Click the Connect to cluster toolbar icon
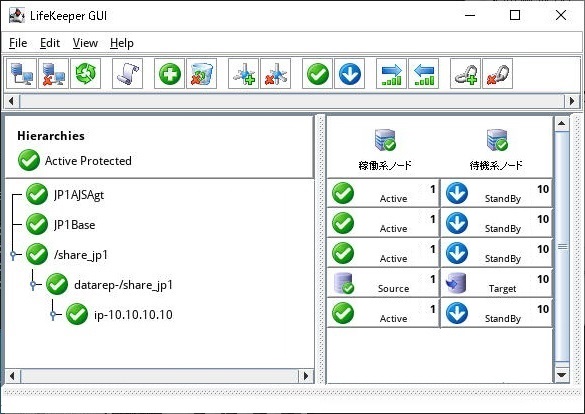Screen dimensions: 585x414 click(21, 73)
